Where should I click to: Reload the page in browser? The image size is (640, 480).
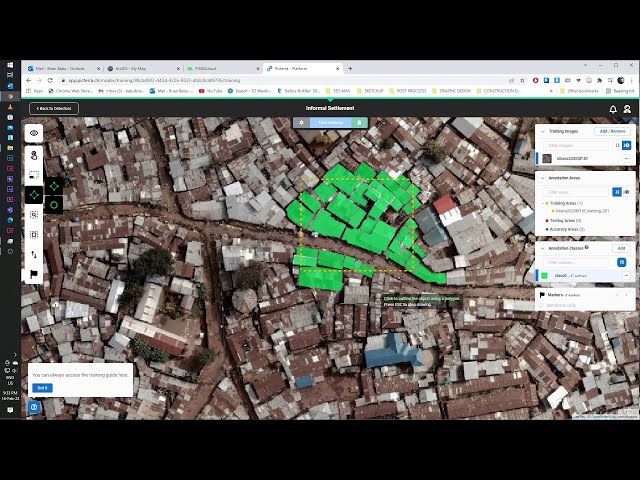click(50, 80)
